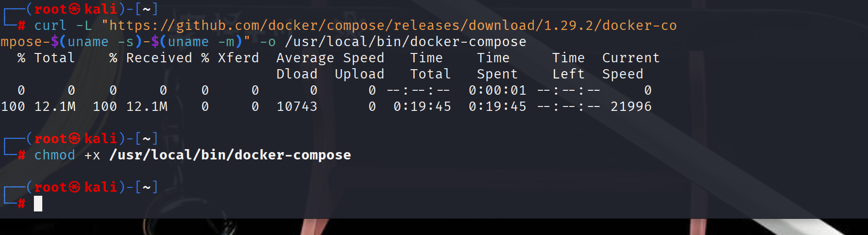
Task: Click the 21996 current speed value
Action: coord(631,106)
